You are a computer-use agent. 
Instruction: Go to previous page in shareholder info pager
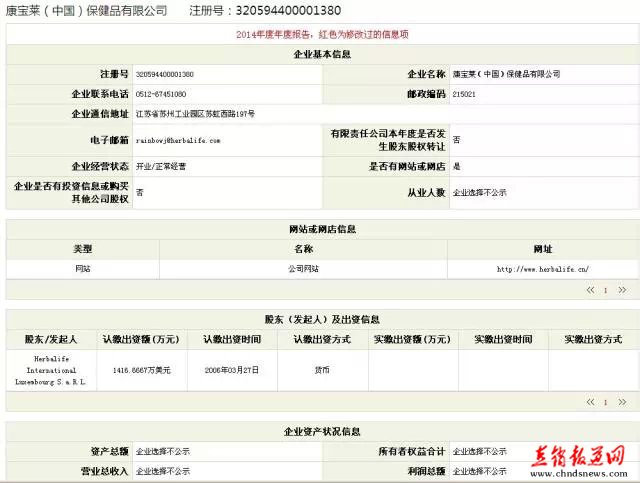[590, 402]
